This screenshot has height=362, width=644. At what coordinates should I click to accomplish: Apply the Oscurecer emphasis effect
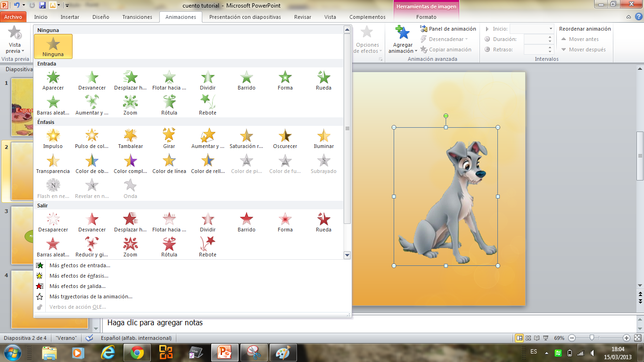tap(285, 139)
